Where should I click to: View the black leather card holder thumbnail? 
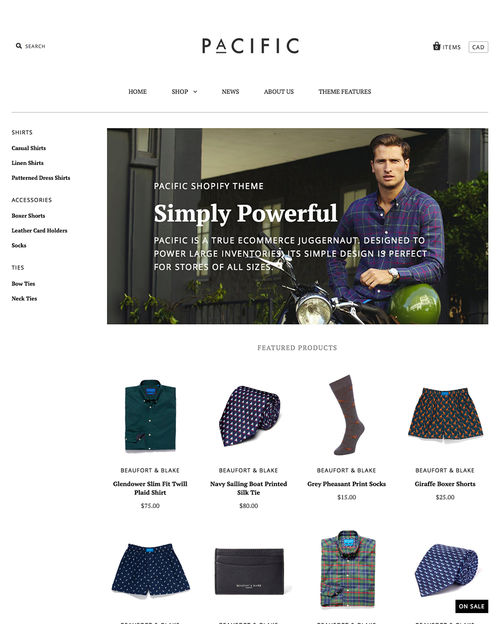click(x=249, y=571)
